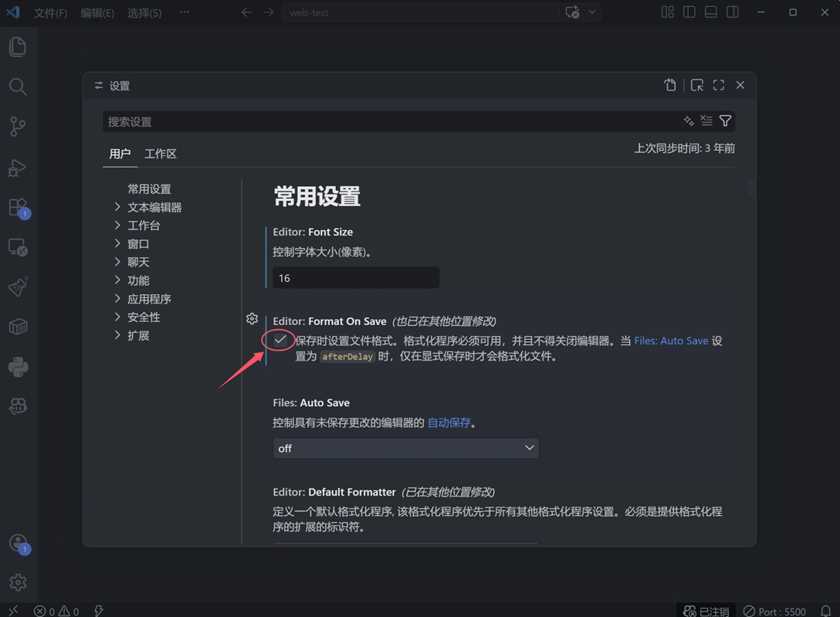Expand the 安全性 settings category
This screenshot has width=840, height=617.
tap(117, 317)
